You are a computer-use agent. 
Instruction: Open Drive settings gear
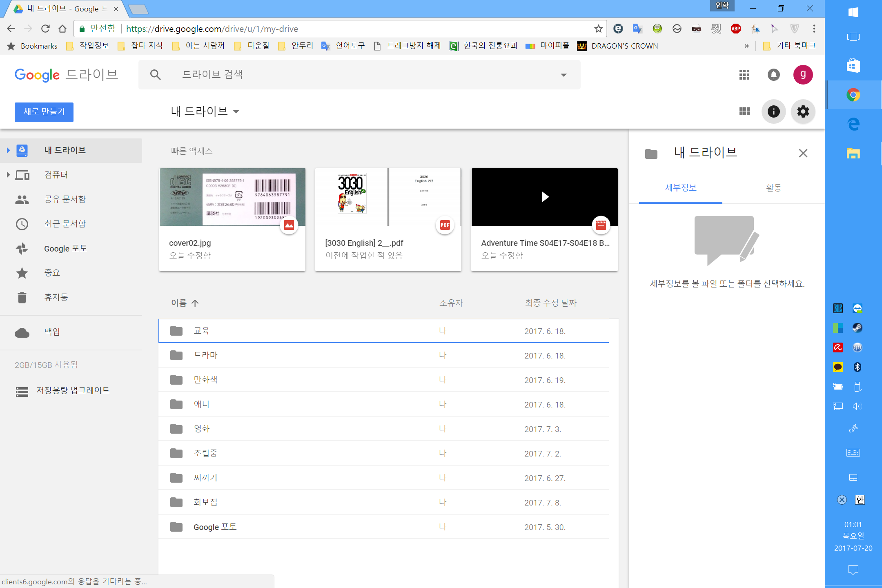803,111
